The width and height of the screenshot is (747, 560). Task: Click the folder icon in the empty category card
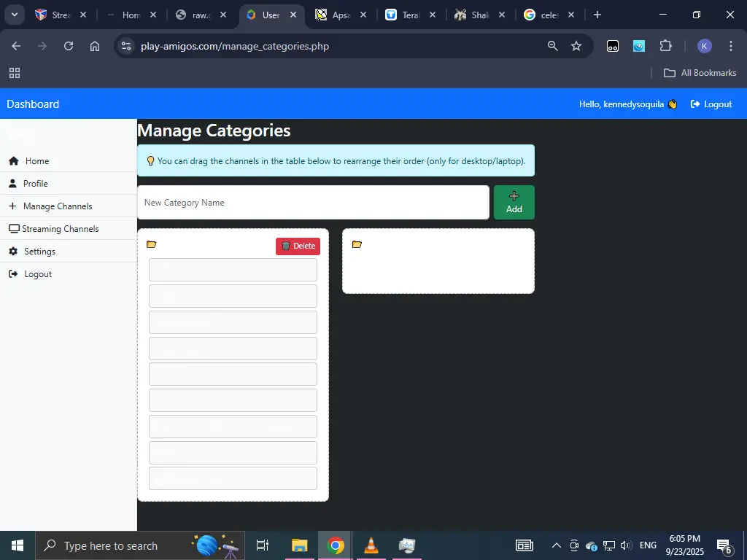[x=357, y=244]
